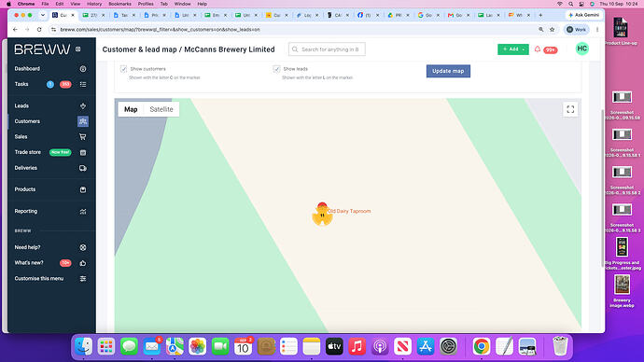The width and height of the screenshot is (644, 362).
Task: Toggle the Show customers checkbox
Action: [x=123, y=69]
